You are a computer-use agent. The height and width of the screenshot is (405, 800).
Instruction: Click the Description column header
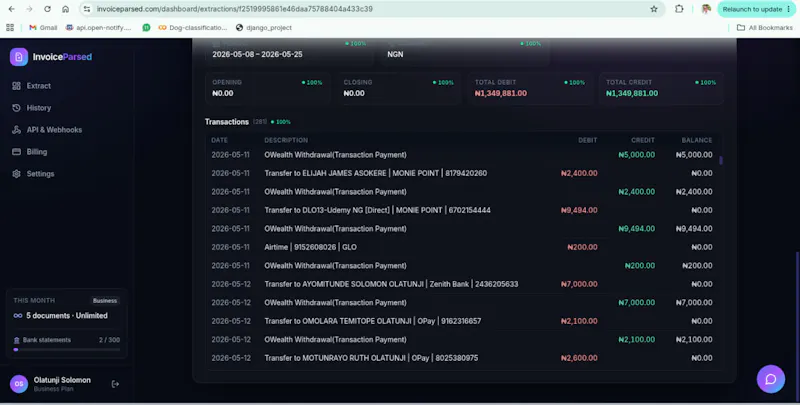pyautogui.click(x=286, y=140)
